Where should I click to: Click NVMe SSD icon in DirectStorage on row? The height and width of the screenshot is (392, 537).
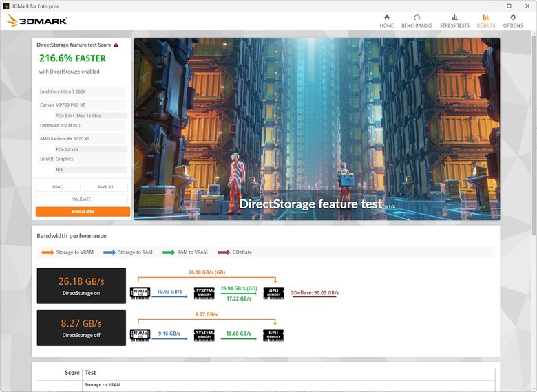(x=140, y=293)
